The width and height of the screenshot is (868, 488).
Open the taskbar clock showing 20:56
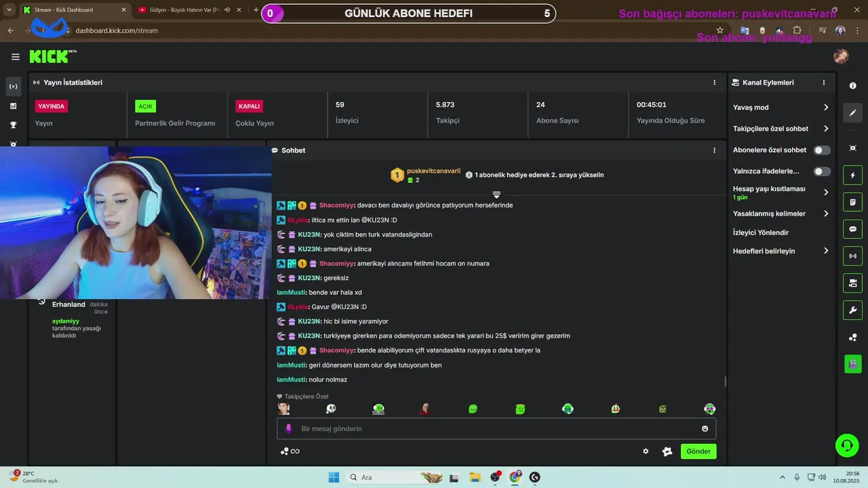click(847, 476)
